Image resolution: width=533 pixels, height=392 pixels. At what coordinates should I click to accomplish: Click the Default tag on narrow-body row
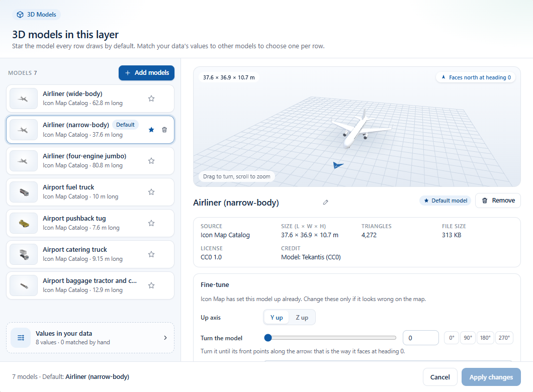coord(125,125)
